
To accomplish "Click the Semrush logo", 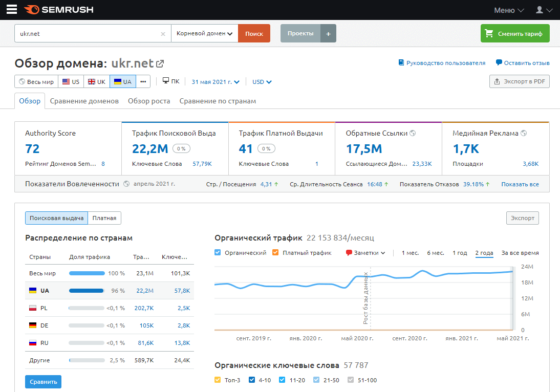I will tap(59, 10).
